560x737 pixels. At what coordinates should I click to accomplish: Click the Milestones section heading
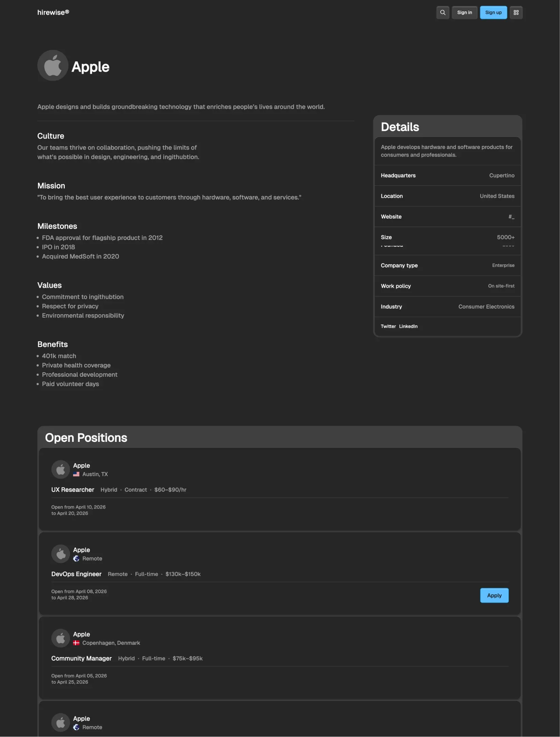click(57, 226)
